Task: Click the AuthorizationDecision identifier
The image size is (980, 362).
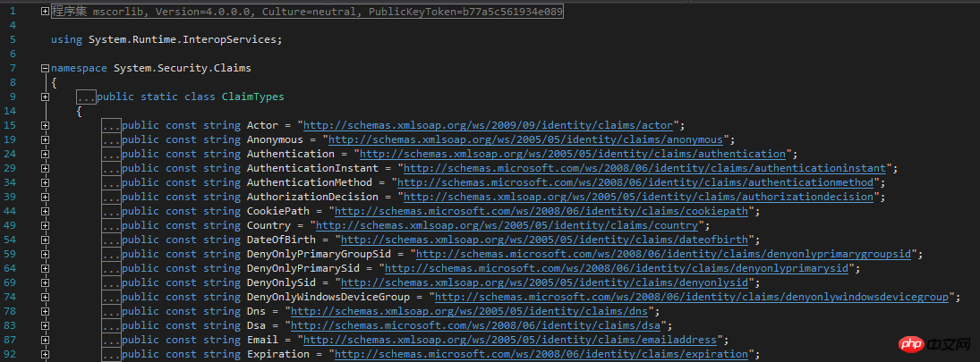Action: [312, 198]
